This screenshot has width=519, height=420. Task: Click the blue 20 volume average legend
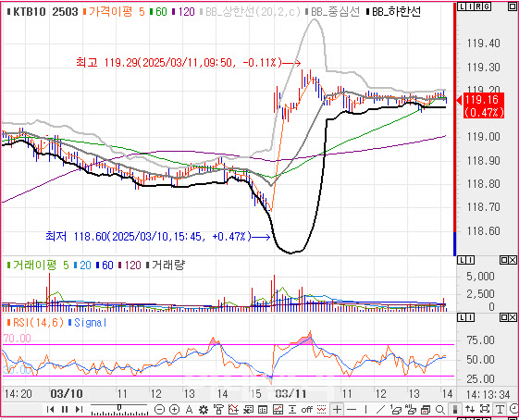(x=82, y=266)
